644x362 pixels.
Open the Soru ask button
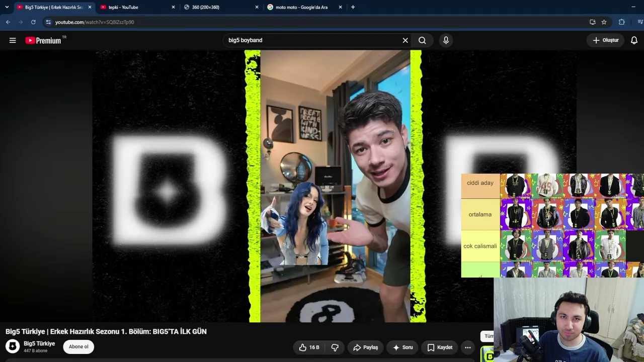coord(403,347)
